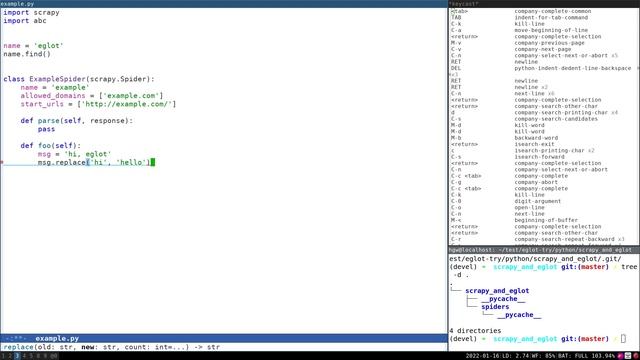Click isearch-forward keycast entry

[539, 157]
